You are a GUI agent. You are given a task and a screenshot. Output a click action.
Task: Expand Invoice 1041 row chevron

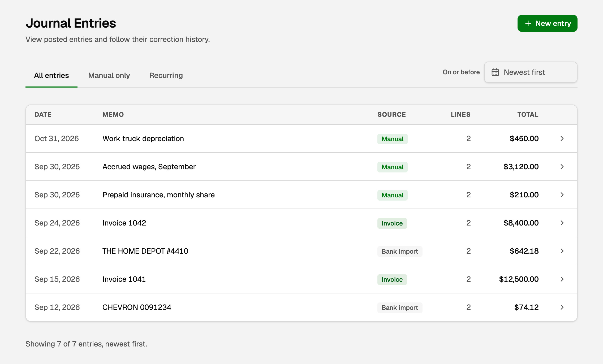pos(562,279)
